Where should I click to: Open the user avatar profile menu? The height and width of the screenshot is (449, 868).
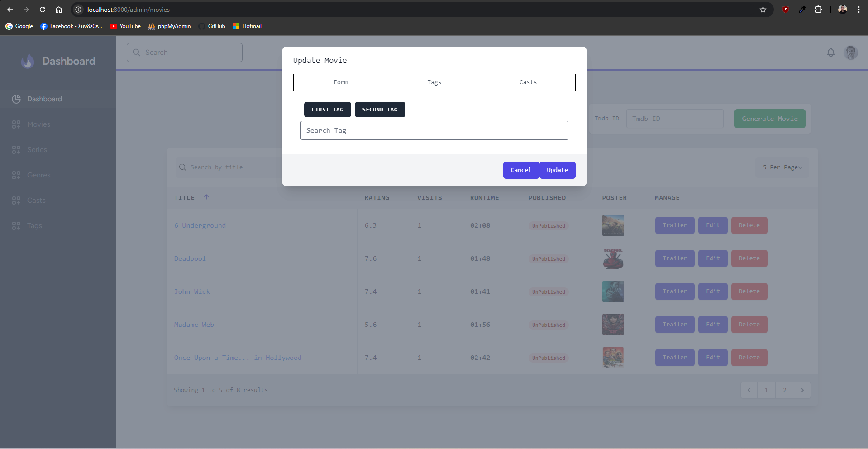coord(850,53)
